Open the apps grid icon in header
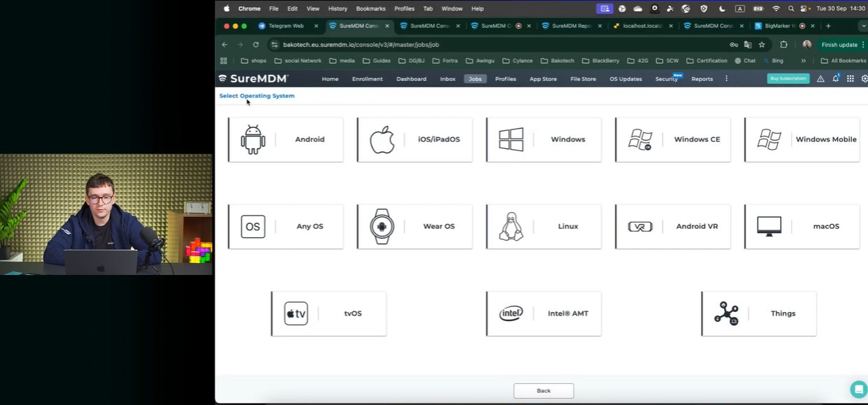The height and width of the screenshot is (405, 868). point(850,79)
